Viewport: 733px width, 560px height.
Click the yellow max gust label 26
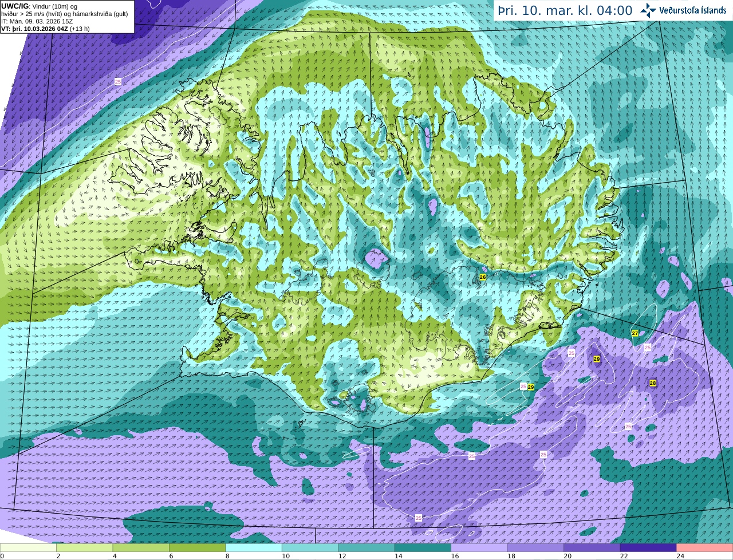(483, 277)
